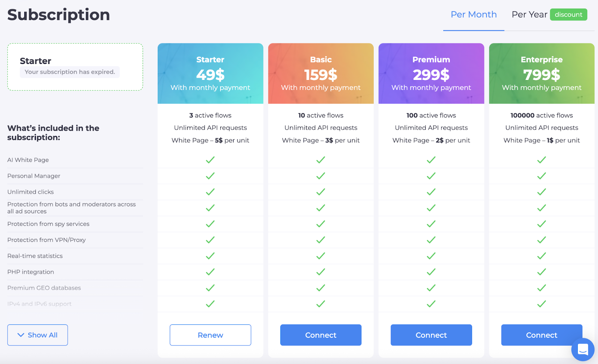Click the Enterprise 799$ plan header card

[x=542, y=74]
